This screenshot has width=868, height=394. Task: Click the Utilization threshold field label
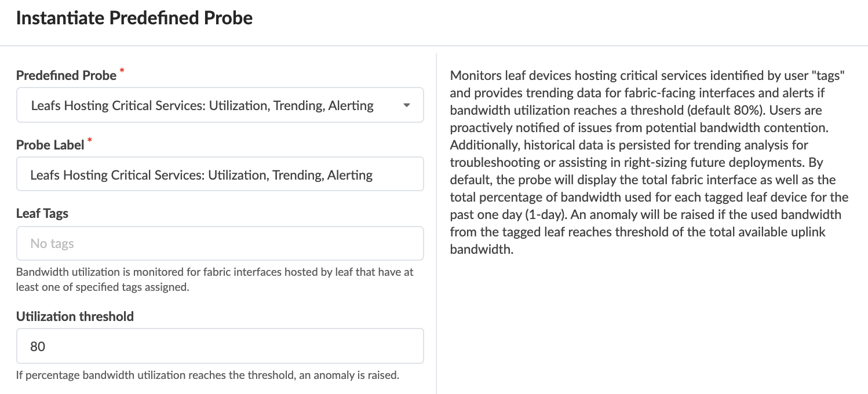(75, 316)
